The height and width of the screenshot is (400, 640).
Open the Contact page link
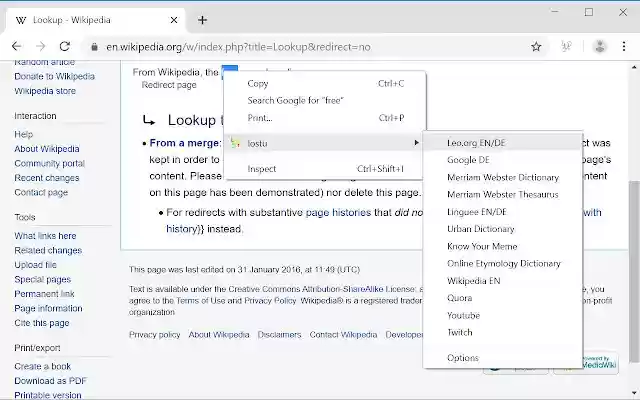tap(41, 192)
